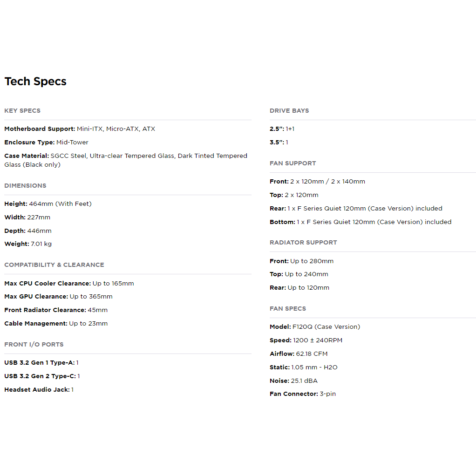Select the DIMENSIONS section header
The width and height of the screenshot is (476, 476).
25,185
